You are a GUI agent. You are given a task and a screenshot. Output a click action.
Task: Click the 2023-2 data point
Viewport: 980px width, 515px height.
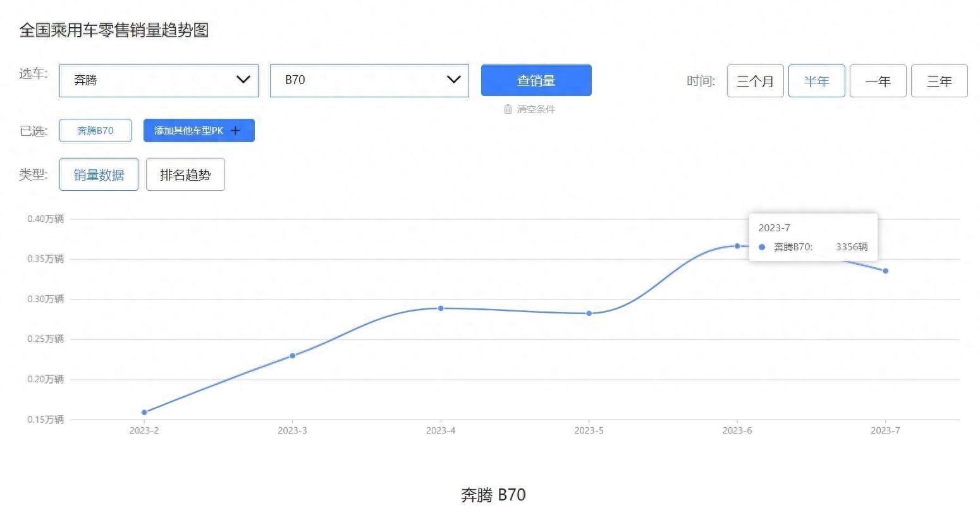pyautogui.click(x=144, y=413)
